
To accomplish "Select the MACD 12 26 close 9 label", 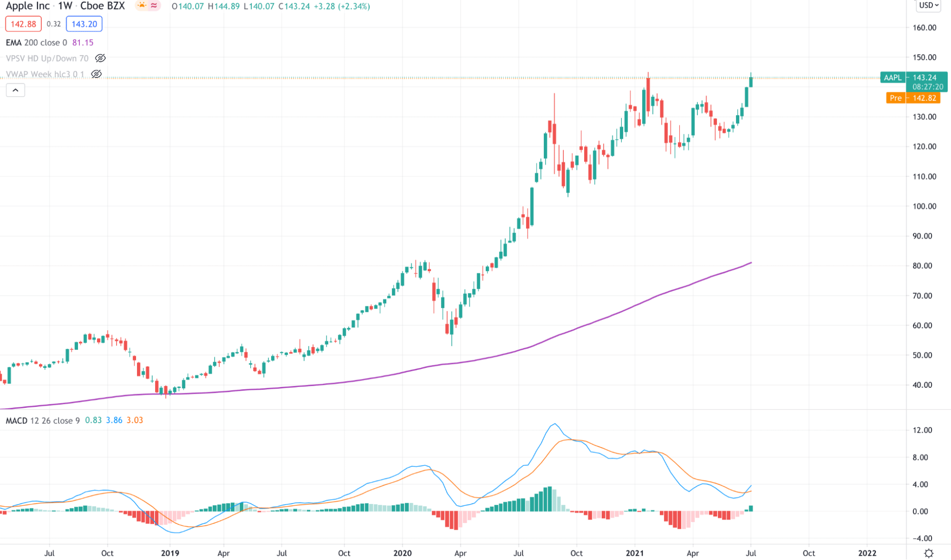I will tap(42, 421).
